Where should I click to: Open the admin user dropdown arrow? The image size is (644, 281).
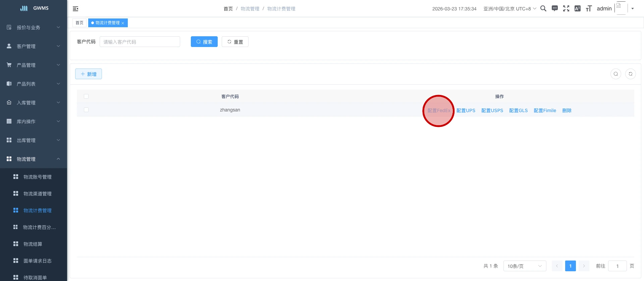(633, 9)
